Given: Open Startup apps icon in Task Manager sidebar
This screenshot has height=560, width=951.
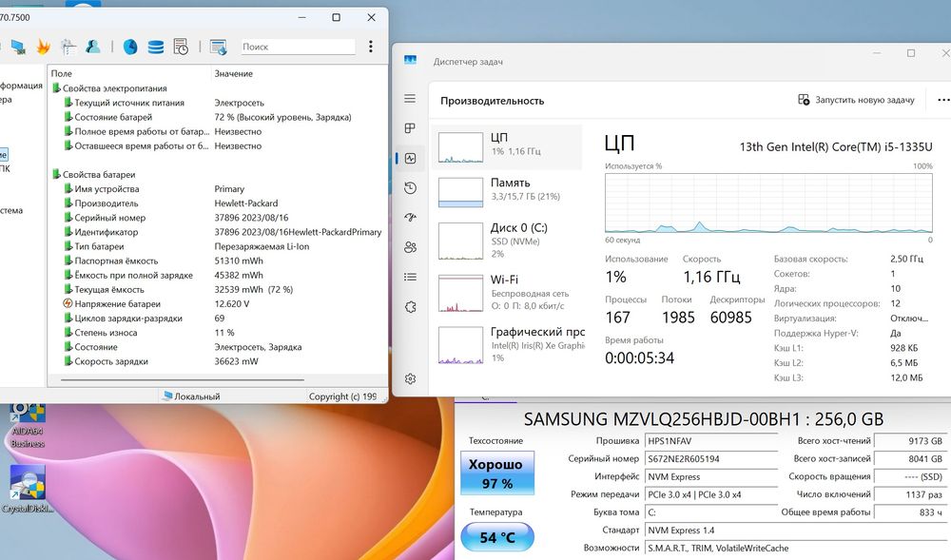Looking at the screenshot, I should click(x=410, y=217).
